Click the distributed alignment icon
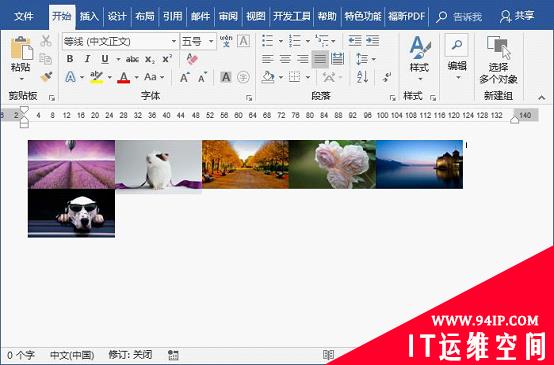 click(337, 59)
